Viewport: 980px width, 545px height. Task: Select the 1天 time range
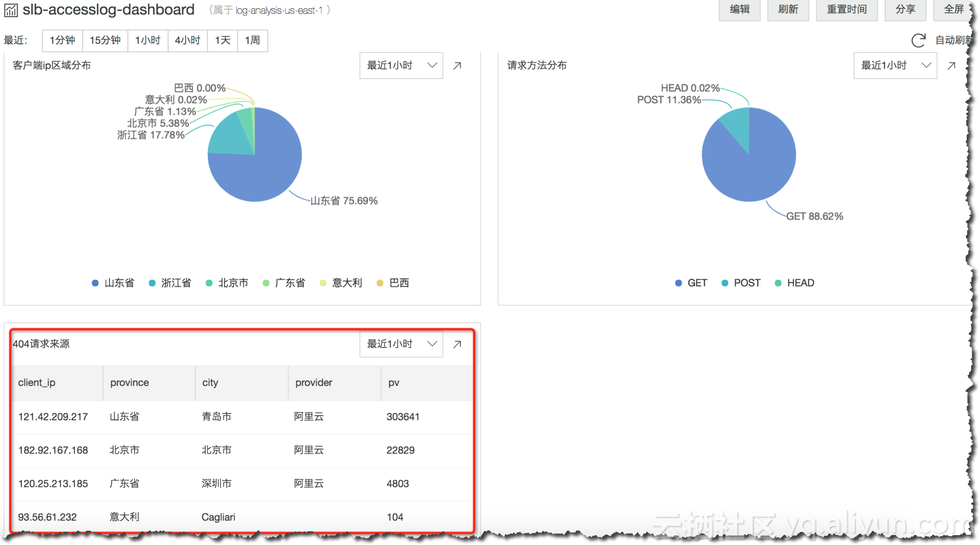tap(223, 40)
